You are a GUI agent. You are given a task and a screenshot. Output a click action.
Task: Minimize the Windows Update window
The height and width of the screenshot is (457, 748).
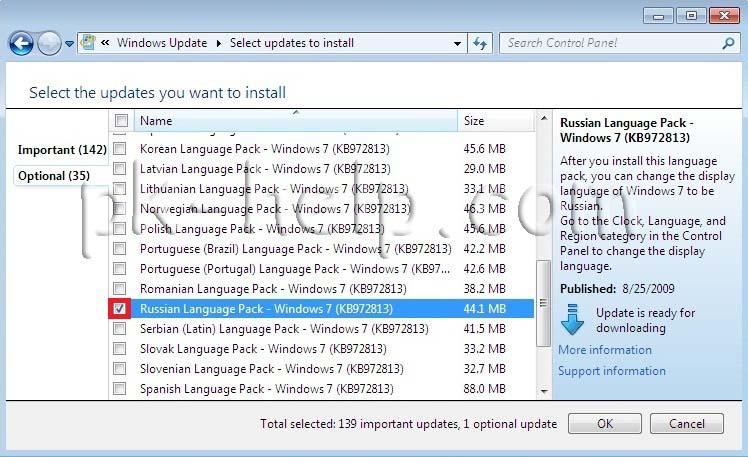(658, 16)
